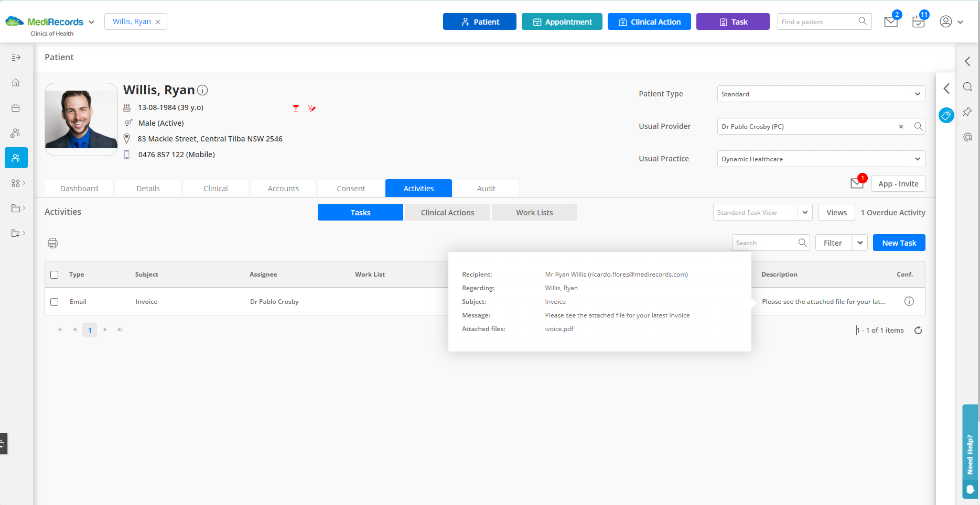Switch to the Details tab
This screenshot has width=980, height=505.
click(148, 189)
